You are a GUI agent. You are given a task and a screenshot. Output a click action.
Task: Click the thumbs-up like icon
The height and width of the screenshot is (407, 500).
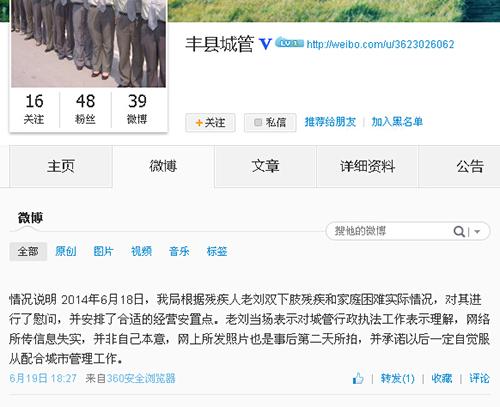tap(358, 378)
